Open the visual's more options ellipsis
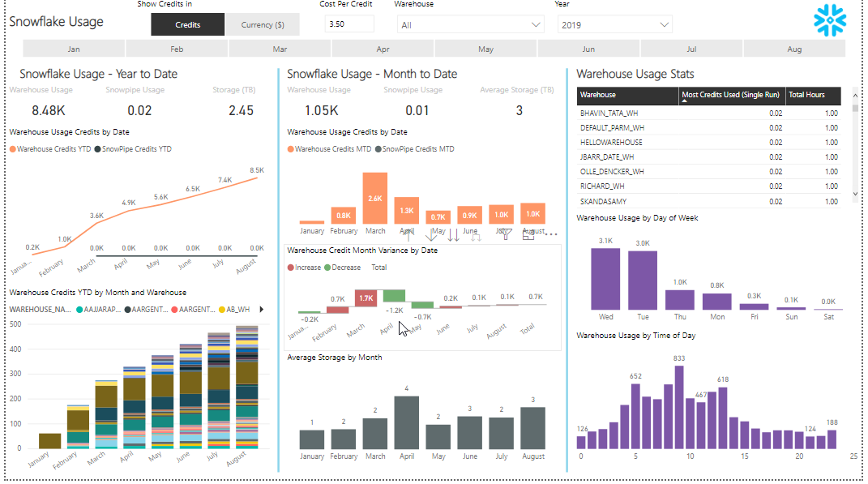Screen dimensions: 868x484 click(x=551, y=235)
